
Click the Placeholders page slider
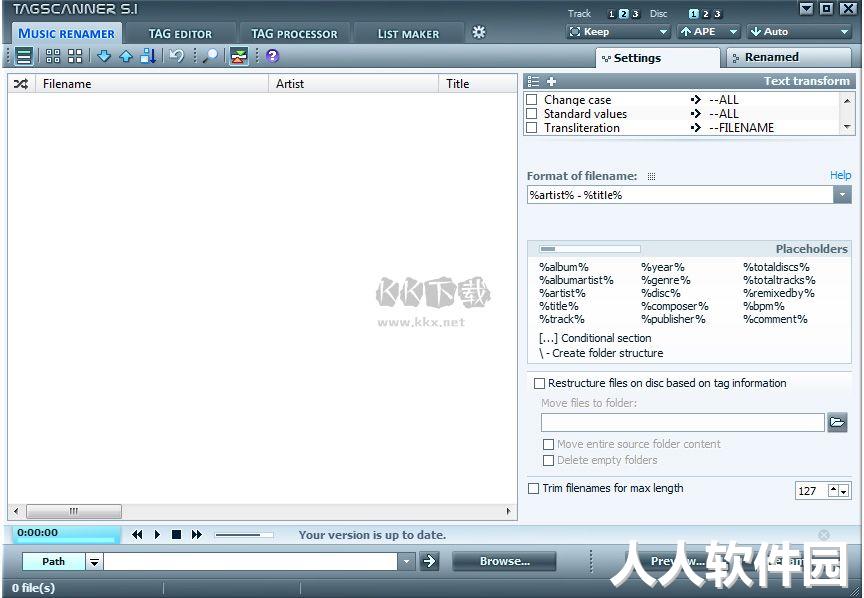point(590,249)
